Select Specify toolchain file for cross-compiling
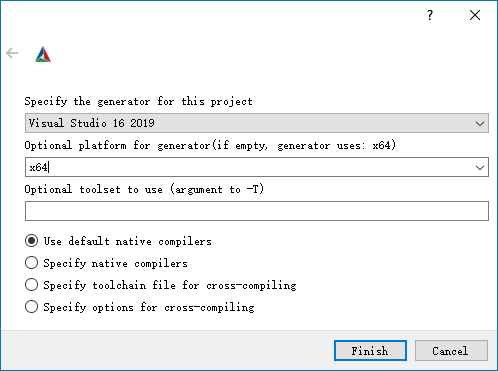 tap(31, 285)
